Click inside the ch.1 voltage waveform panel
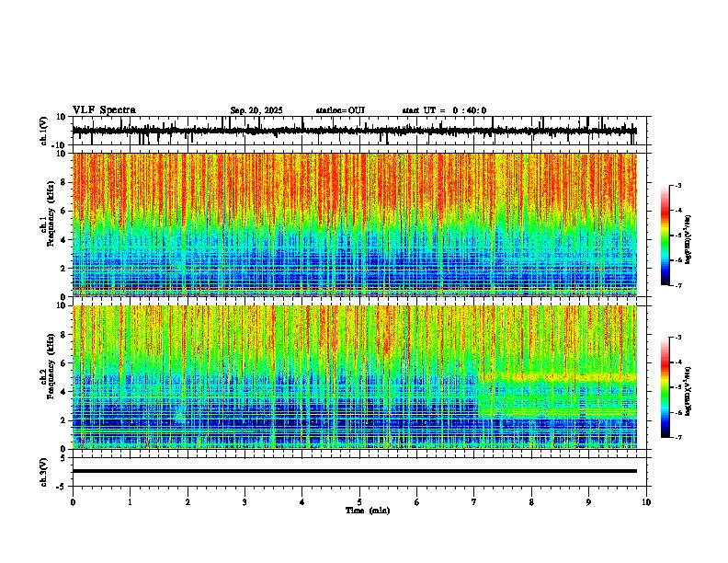 click(x=361, y=131)
